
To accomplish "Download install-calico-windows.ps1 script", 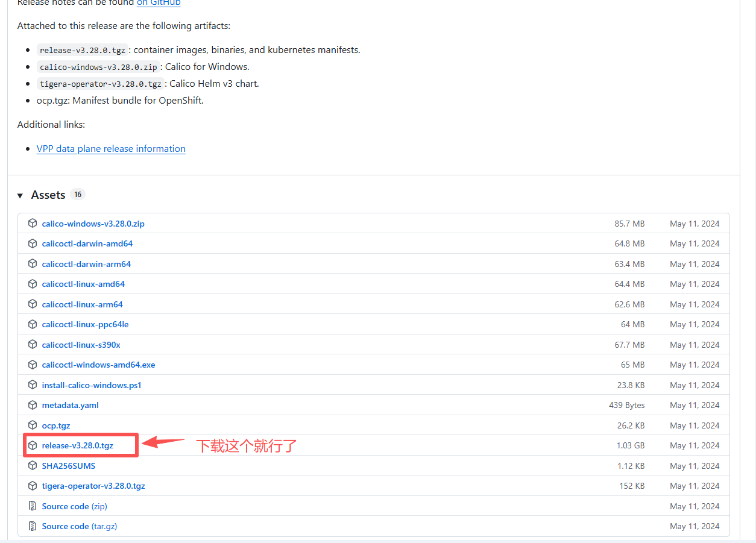I will coord(92,385).
